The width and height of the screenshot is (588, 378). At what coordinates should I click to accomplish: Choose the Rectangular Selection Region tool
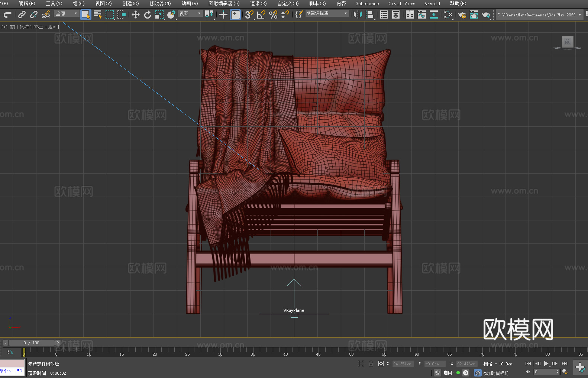pos(110,14)
